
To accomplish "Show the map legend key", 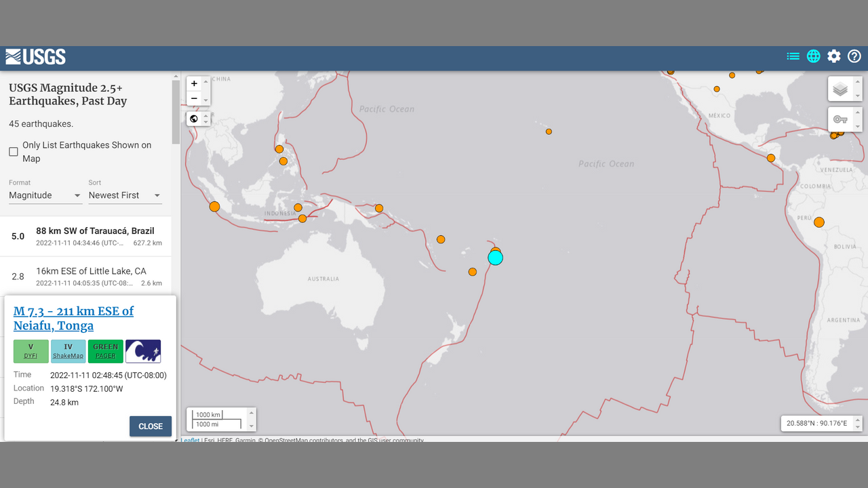I will pyautogui.click(x=840, y=119).
